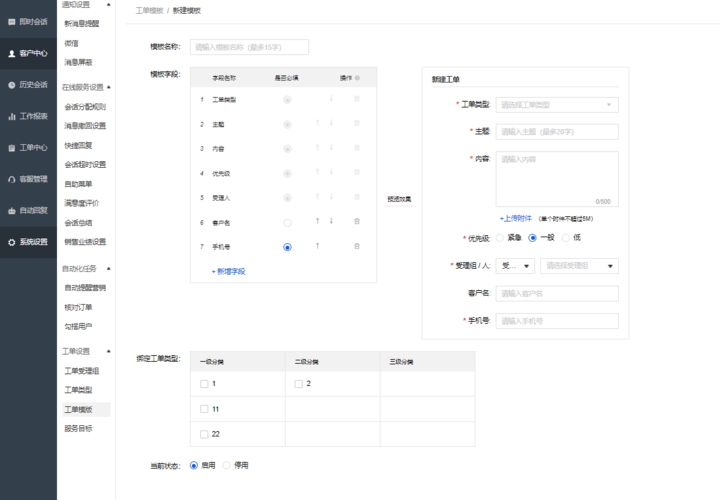Open 系统设置 in the dark sidebar
The image size is (721, 500).
pos(28,242)
